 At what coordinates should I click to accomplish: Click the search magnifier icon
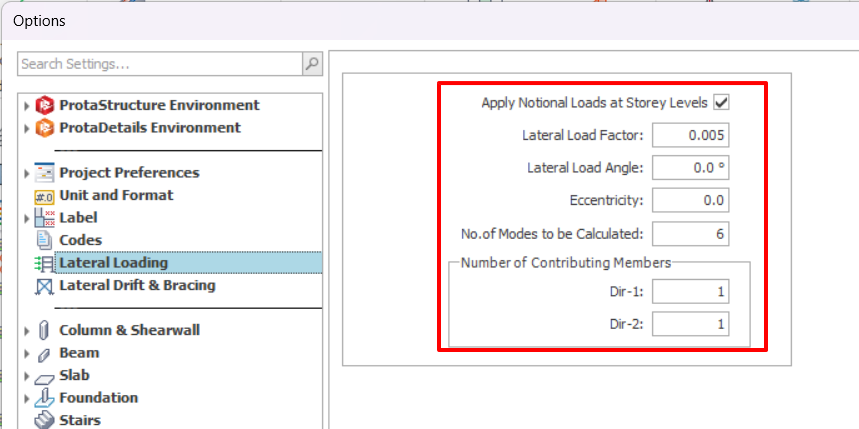click(x=312, y=64)
